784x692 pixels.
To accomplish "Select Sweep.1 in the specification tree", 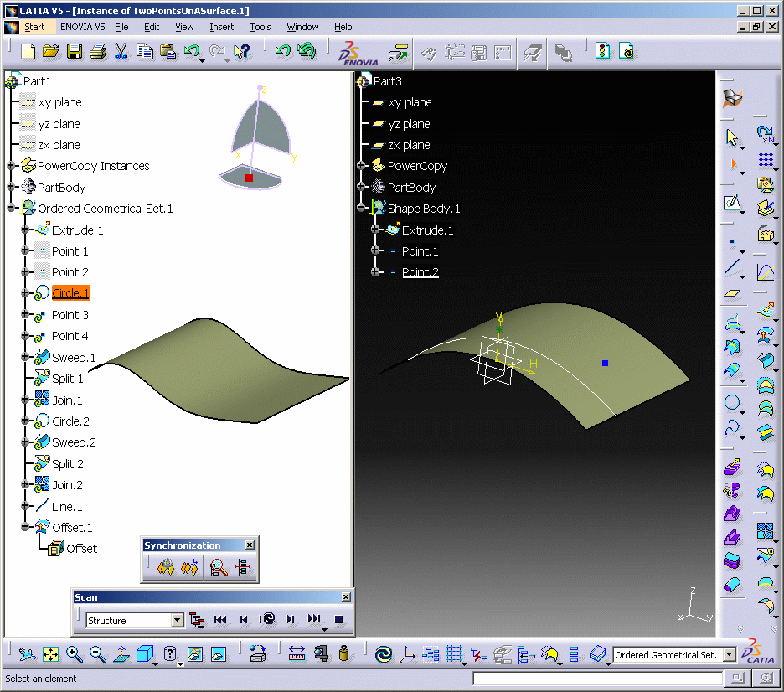I will click(x=74, y=358).
